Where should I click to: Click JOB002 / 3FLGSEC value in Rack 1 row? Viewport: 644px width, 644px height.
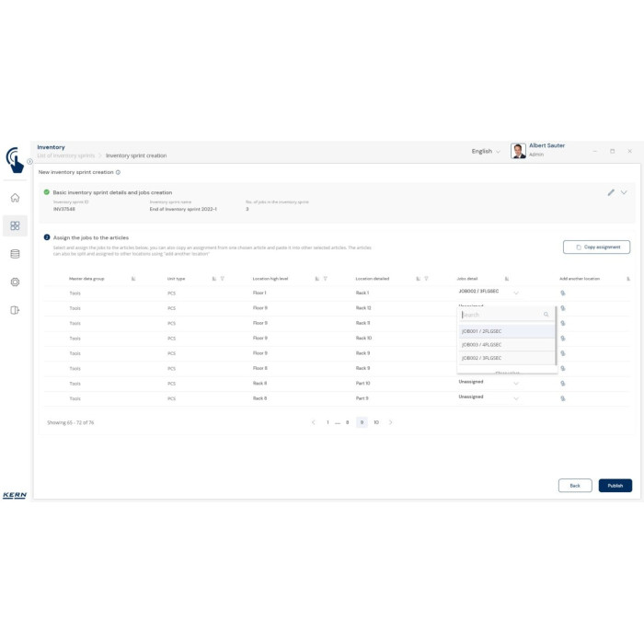(x=479, y=292)
